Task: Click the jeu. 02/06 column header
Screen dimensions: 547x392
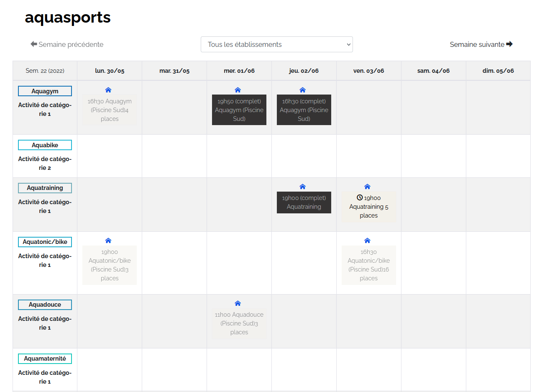Action: 304,71
